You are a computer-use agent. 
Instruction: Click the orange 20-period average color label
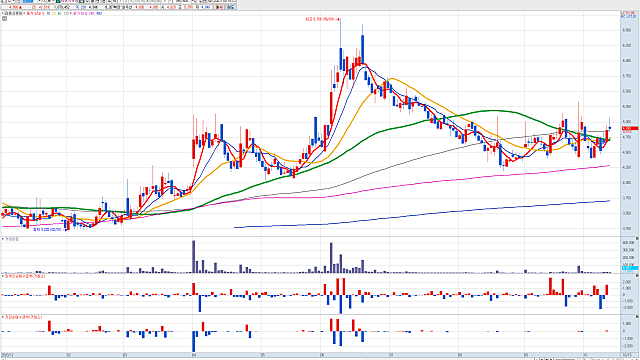click(x=54, y=13)
